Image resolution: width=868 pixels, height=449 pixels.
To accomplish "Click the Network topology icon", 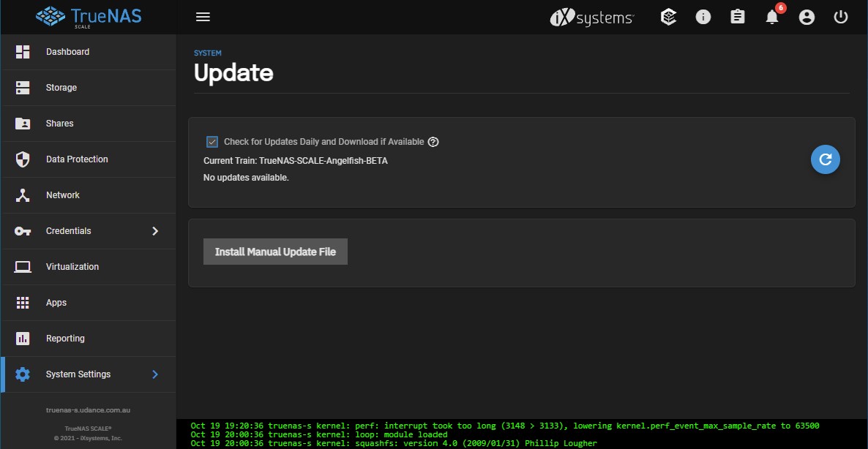I will click(23, 195).
